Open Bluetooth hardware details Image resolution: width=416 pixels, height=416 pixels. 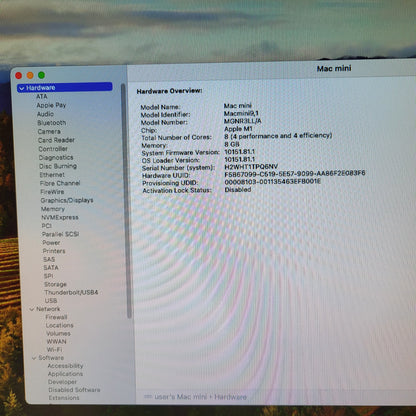(52, 123)
